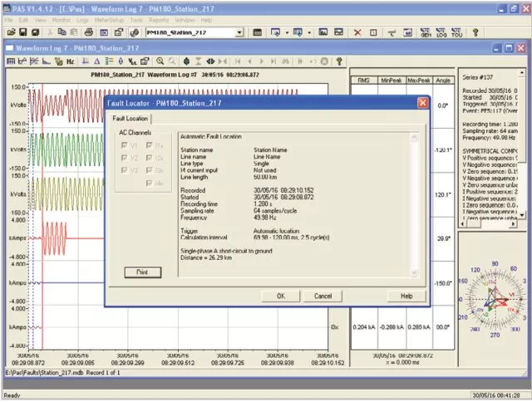This screenshot has width=532, height=402.
Task: Click Cancel in the Fault Locator dialog
Action: click(x=323, y=296)
